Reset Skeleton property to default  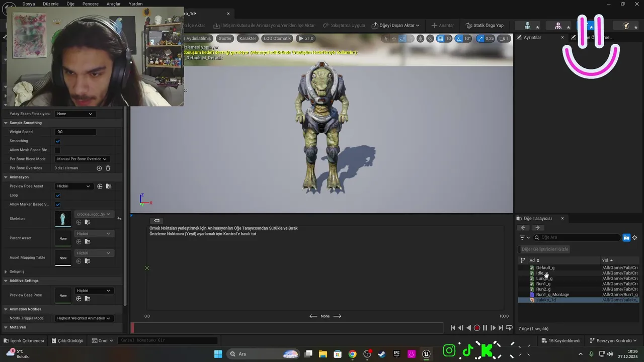coord(119,219)
